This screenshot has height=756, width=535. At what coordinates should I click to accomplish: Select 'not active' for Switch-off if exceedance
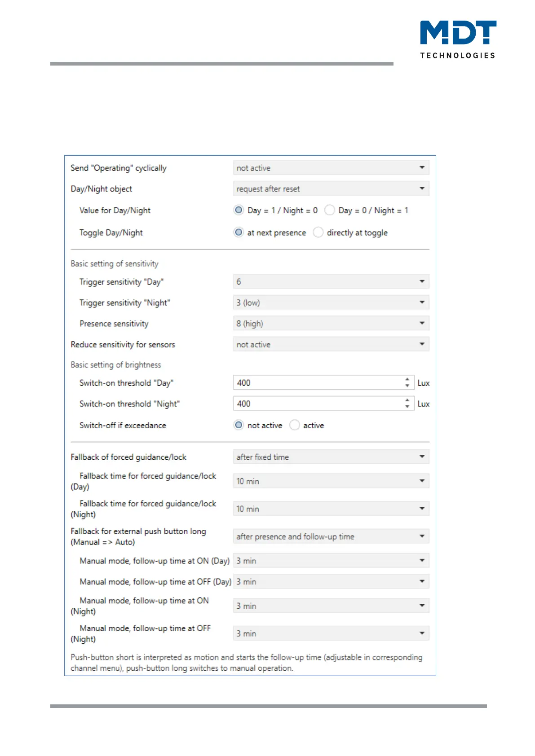(x=239, y=425)
